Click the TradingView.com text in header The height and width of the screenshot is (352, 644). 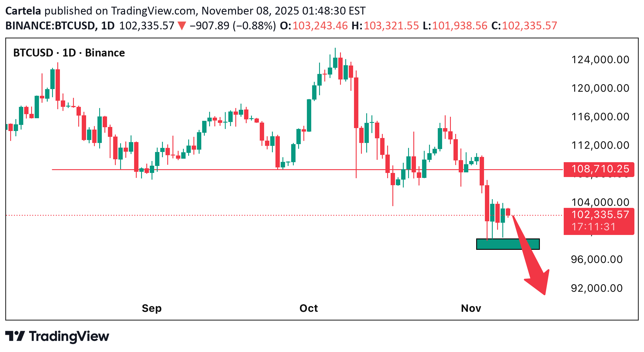click(153, 11)
